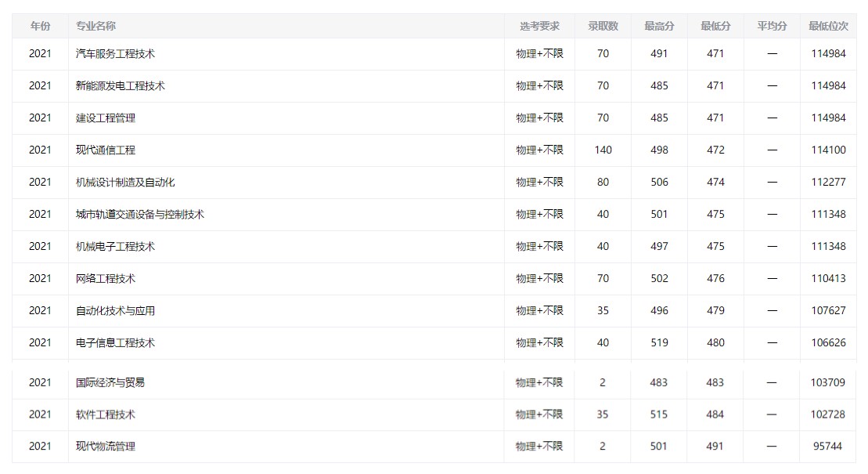The width and height of the screenshot is (868, 474).
Task: Open the 电子信息工程技术 major entry
Action: click(x=115, y=343)
